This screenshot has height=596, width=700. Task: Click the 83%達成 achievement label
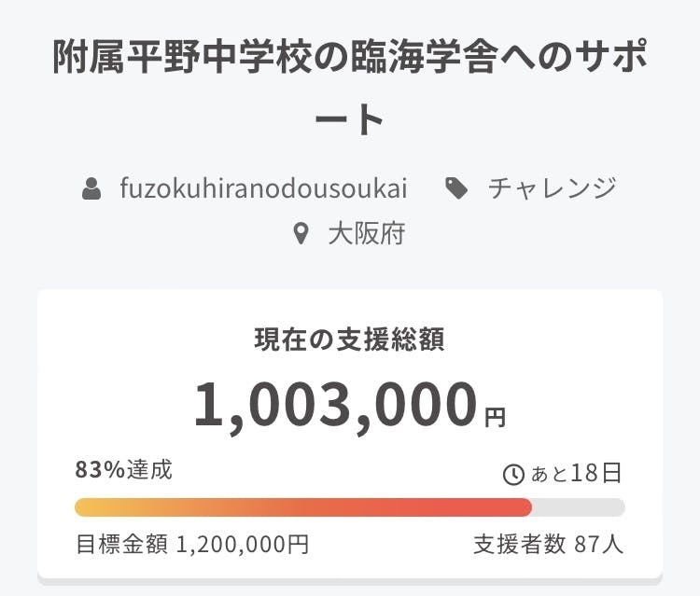(123, 470)
